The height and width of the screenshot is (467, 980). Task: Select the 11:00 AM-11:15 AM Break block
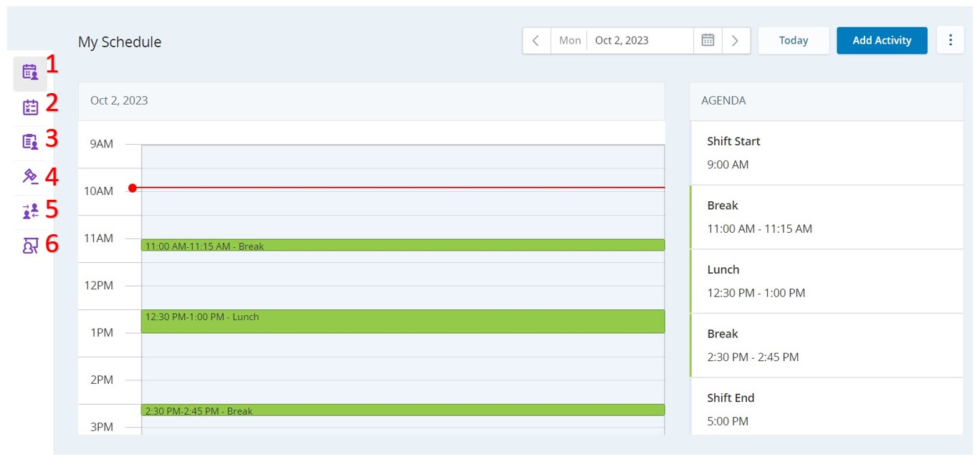coord(402,246)
